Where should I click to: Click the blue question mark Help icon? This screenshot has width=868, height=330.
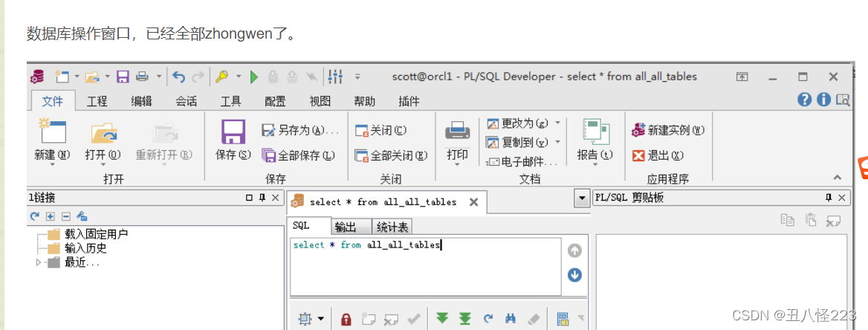(804, 100)
